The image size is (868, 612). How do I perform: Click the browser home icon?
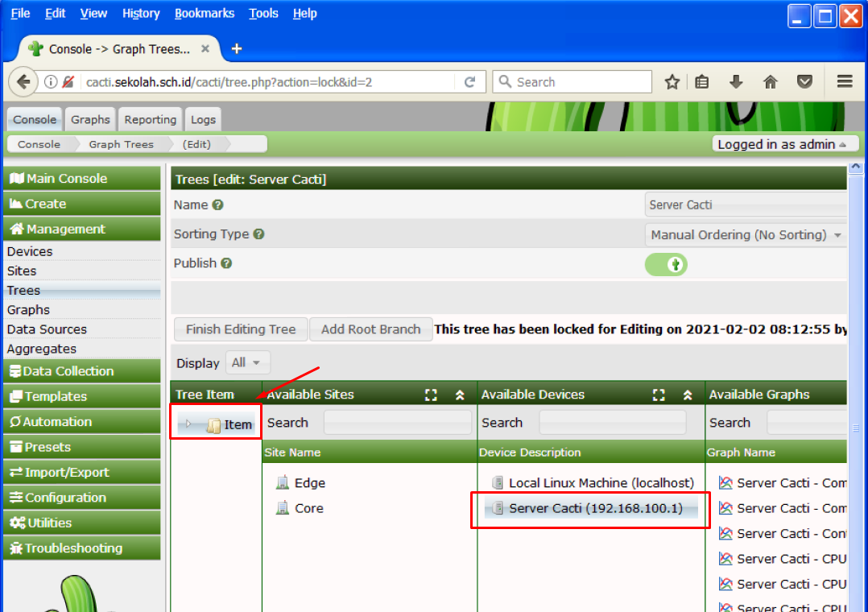(x=771, y=82)
